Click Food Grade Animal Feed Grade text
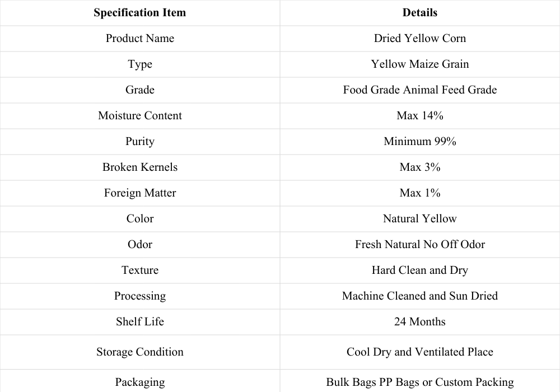This screenshot has height=392, width=560. pyautogui.click(x=419, y=90)
